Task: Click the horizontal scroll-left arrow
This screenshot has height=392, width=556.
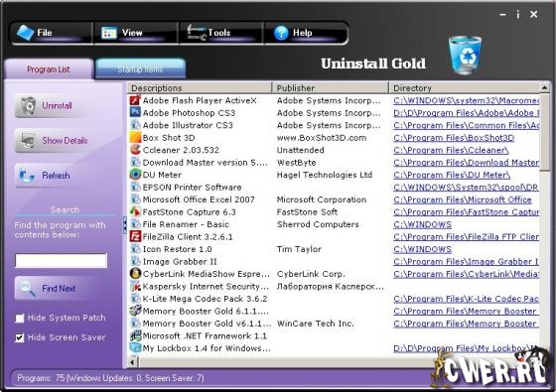Action: tap(133, 362)
